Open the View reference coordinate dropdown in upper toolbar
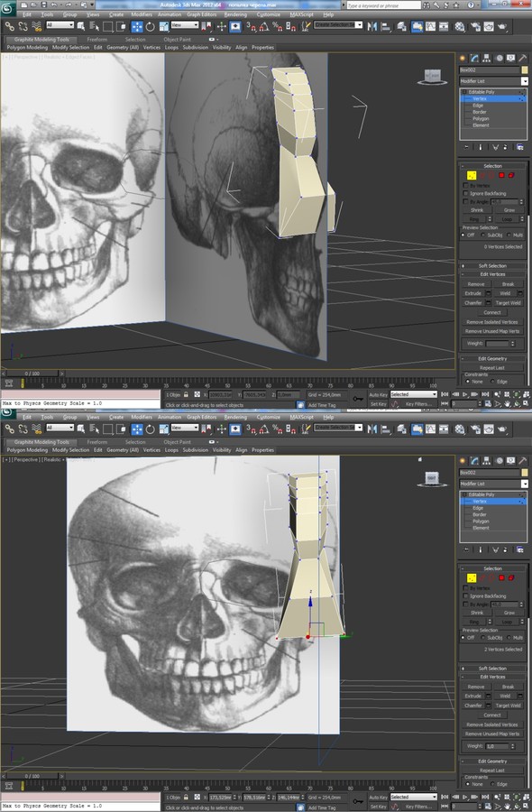Image resolution: width=532 pixels, height=812 pixels. 185,25
